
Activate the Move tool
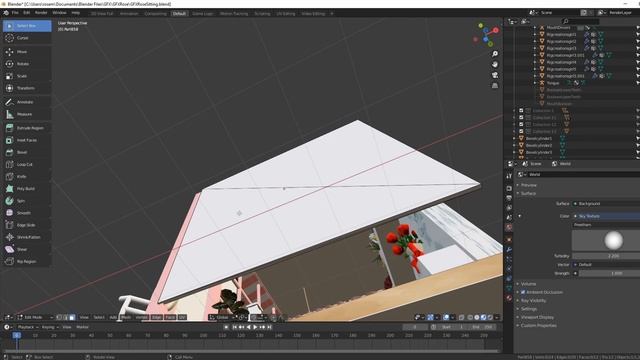click(x=27, y=52)
